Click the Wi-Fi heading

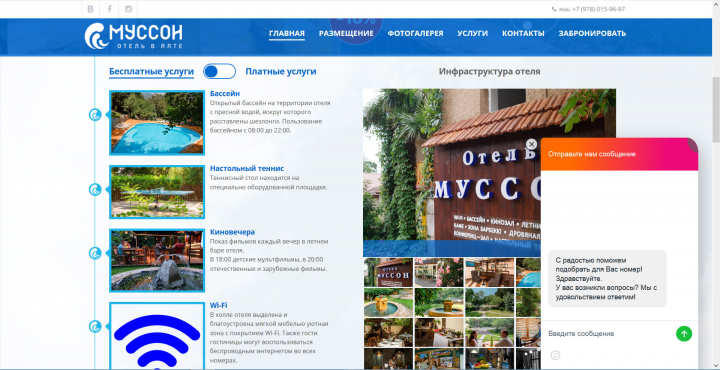click(x=219, y=305)
